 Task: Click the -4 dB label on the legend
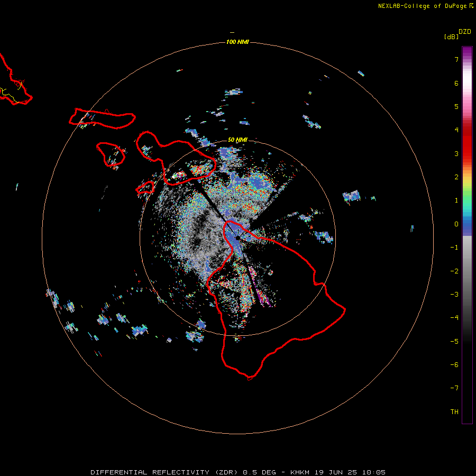pos(454,317)
